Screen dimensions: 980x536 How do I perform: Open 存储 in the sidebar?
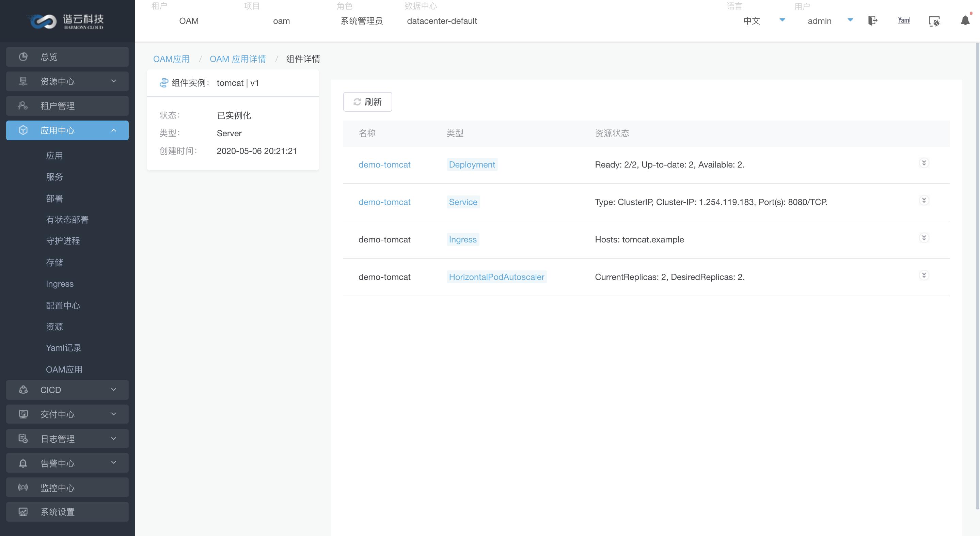click(x=54, y=263)
